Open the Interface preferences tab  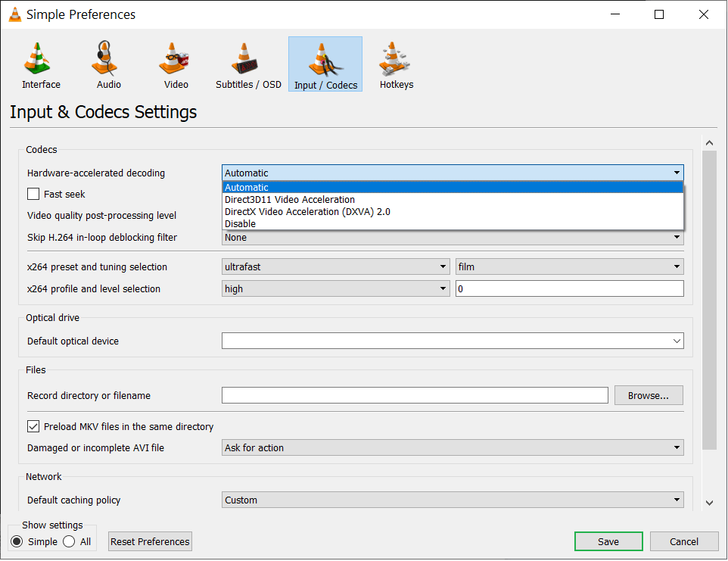[x=41, y=64]
